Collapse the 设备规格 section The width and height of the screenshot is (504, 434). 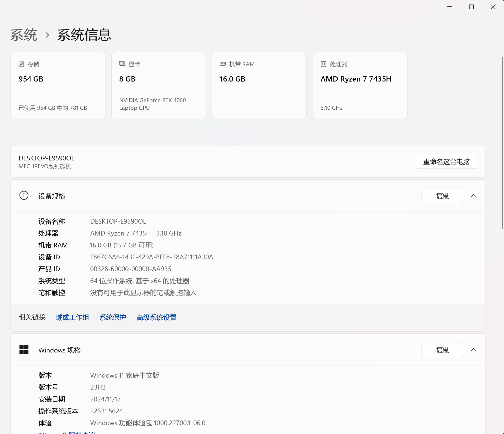click(x=473, y=196)
